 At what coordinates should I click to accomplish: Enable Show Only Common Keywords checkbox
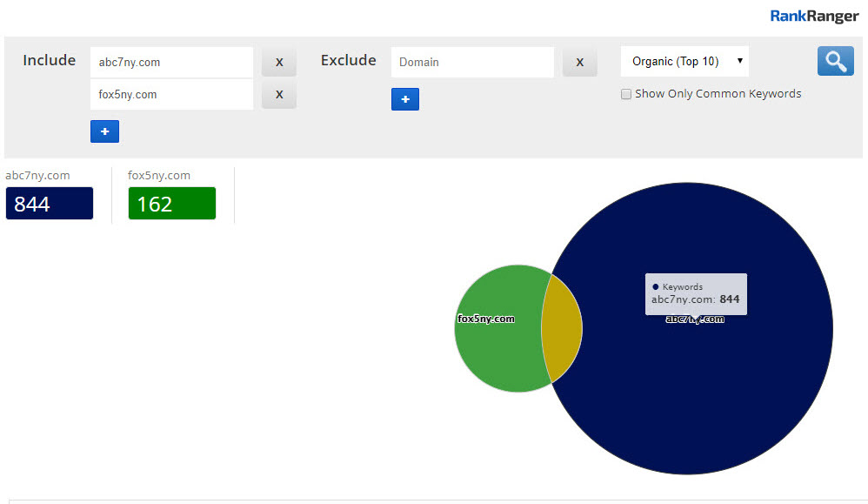tap(626, 94)
